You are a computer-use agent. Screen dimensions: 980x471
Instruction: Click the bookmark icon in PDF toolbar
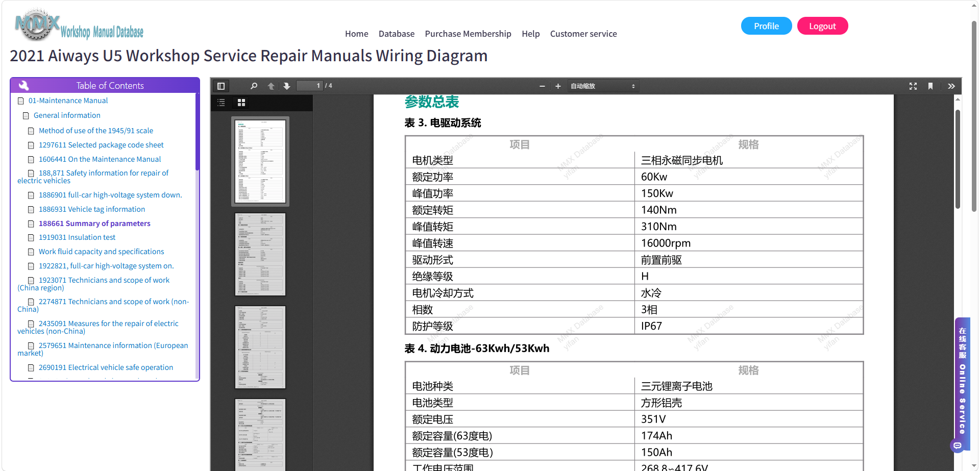(x=930, y=86)
